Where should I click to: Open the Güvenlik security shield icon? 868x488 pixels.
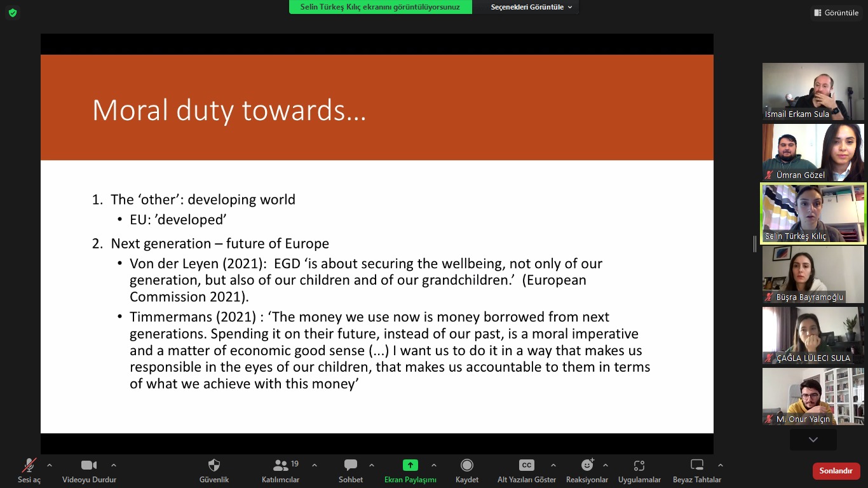point(214,466)
